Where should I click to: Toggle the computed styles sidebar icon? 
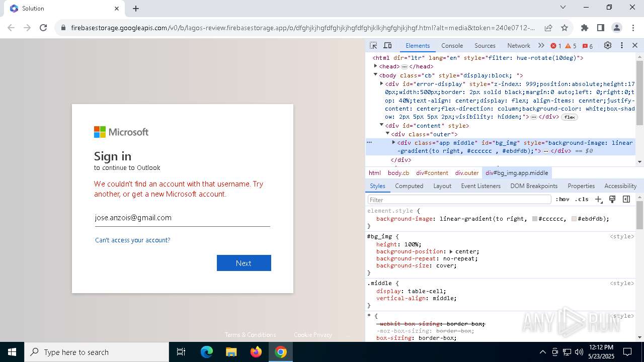pos(626,199)
